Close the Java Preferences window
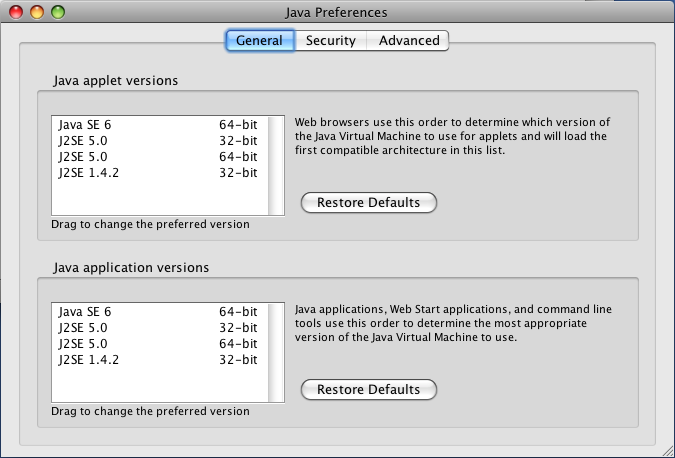 click(16, 12)
